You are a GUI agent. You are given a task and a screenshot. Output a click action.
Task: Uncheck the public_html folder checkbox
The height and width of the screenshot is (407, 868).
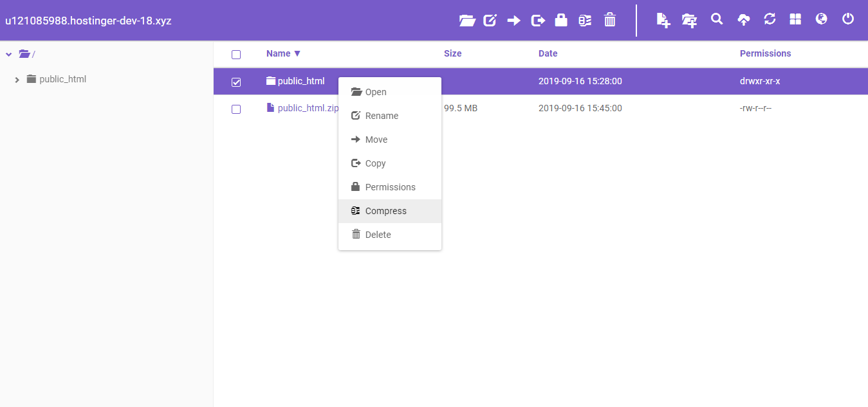(x=236, y=82)
